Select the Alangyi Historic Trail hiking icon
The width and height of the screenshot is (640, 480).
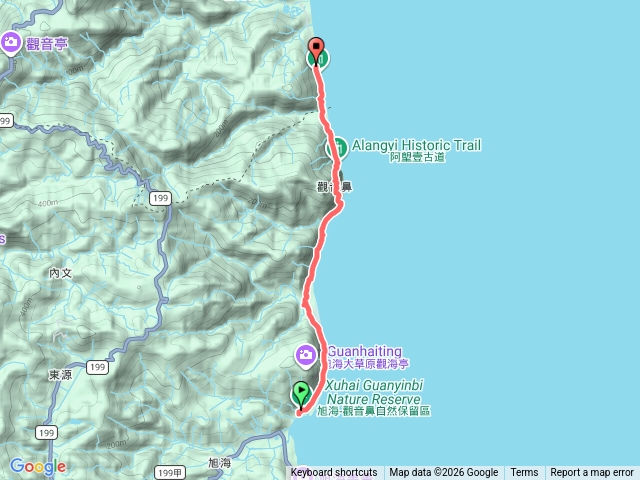(336, 148)
